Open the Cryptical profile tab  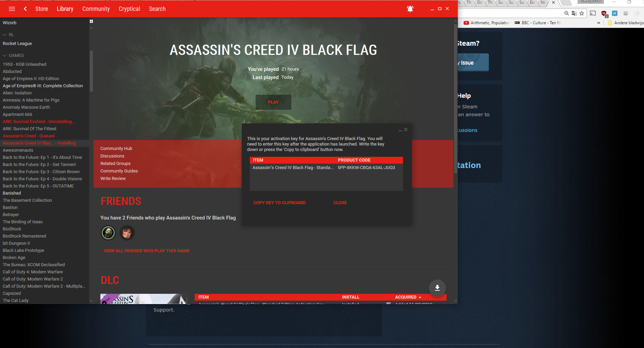[129, 9]
